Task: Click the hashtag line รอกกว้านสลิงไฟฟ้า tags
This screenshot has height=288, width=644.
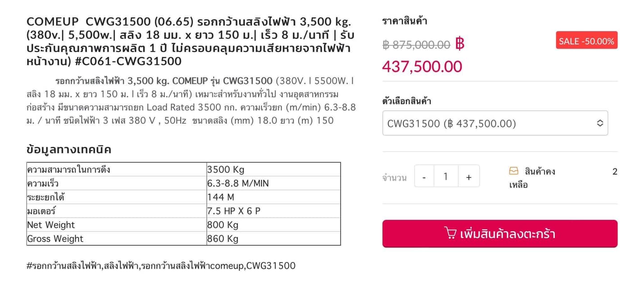Action: [161, 265]
